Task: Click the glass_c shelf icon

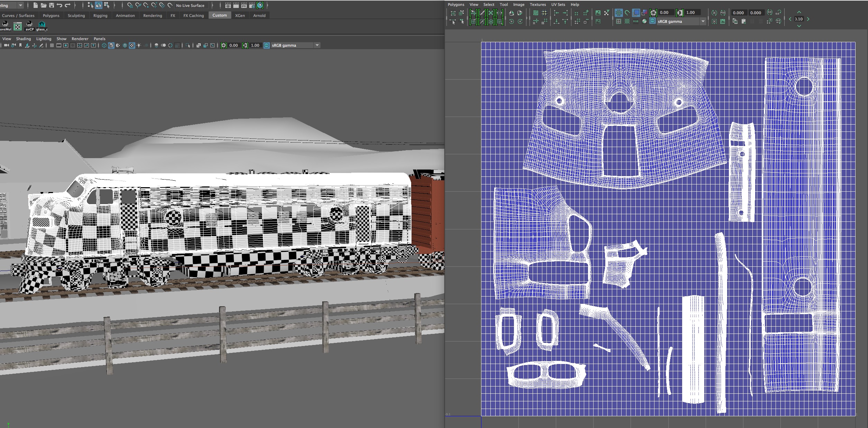Action: coord(42,25)
